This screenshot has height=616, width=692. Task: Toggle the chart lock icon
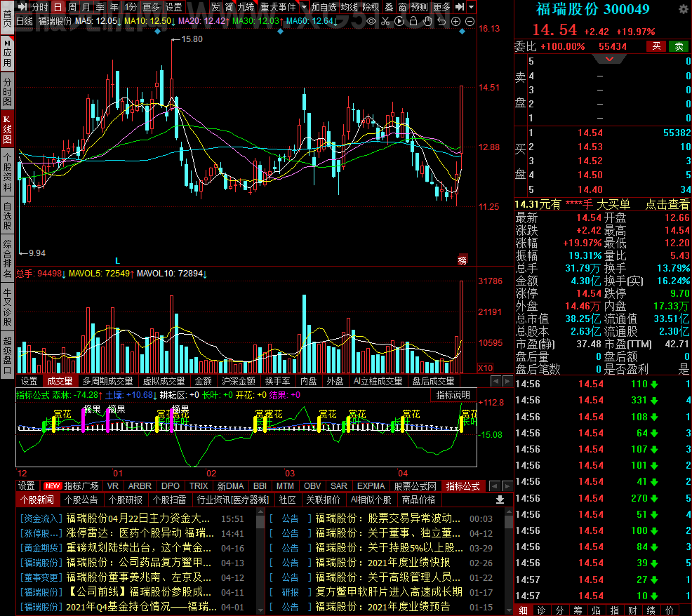coord(413,21)
